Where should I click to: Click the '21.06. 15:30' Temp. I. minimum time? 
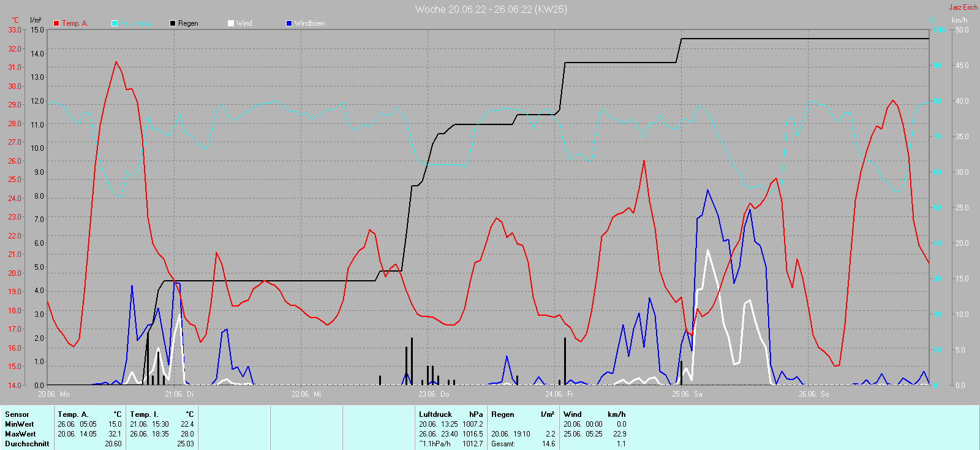(x=149, y=424)
